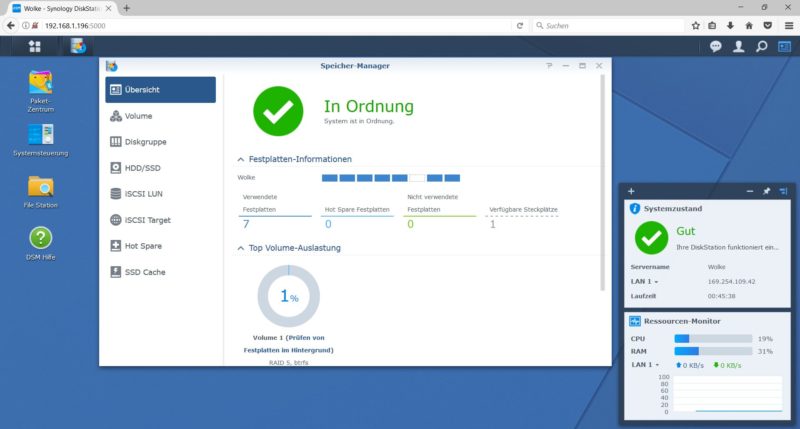Open the DSM main menu grid icon
Screen dimensions: 800x429
click(35, 46)
